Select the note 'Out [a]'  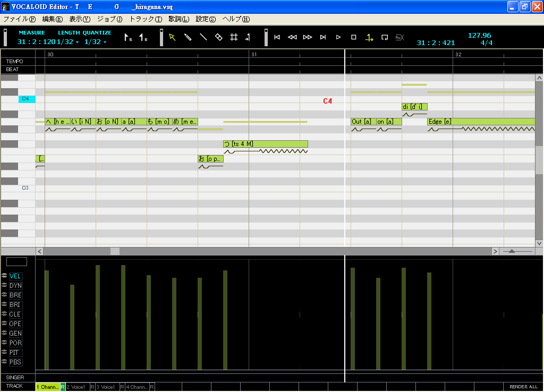tap(363, 122)
